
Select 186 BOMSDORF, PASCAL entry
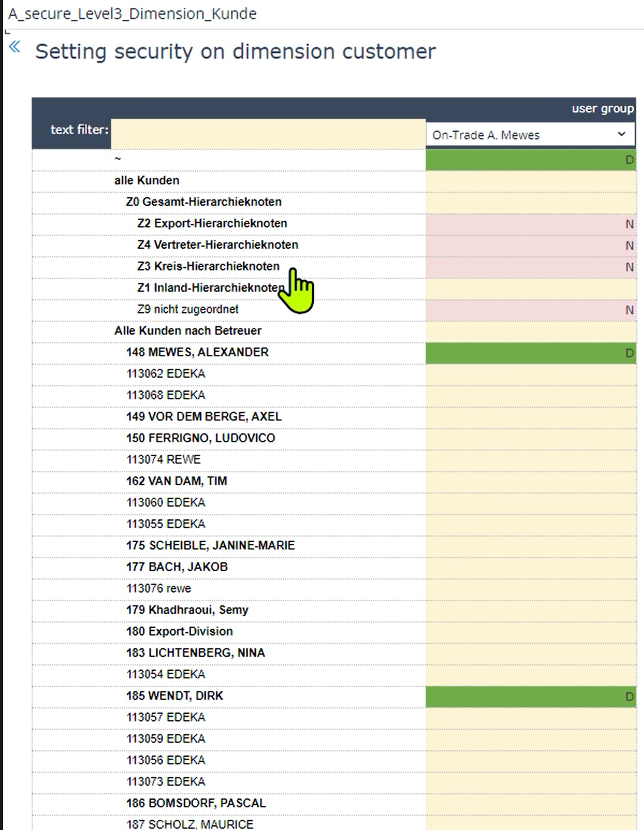pyautogui.click(x=195, y=804)
